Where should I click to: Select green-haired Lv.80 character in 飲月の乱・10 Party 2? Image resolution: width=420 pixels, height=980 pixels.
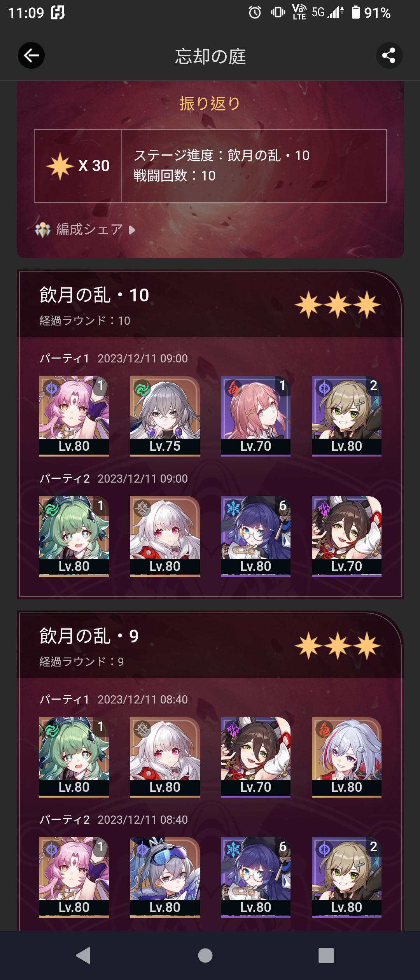[74, 536]
